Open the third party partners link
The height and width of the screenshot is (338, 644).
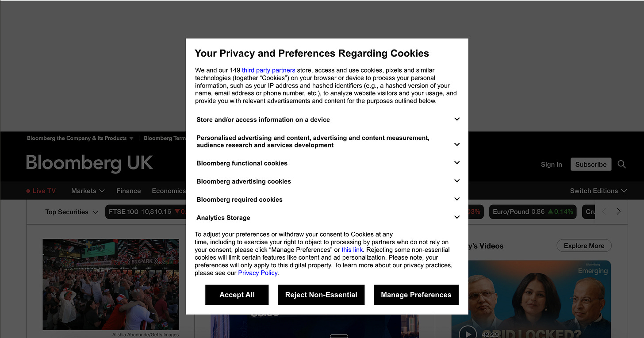pos(268,70)
